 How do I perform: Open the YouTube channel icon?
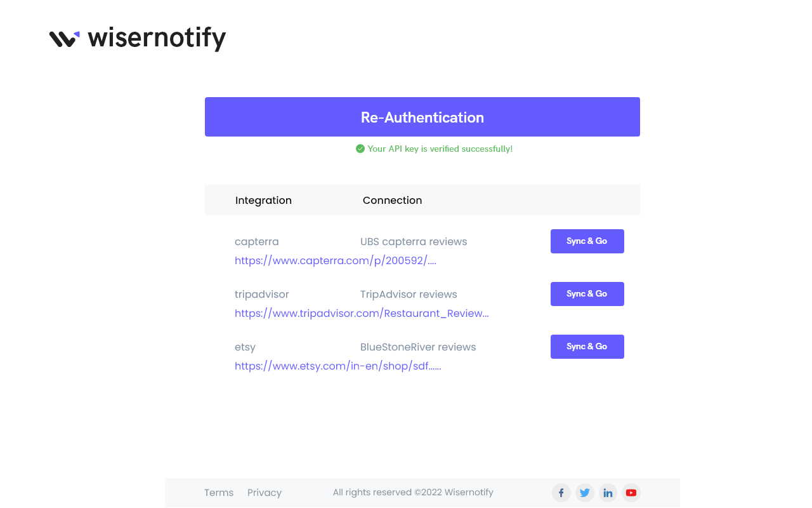[x=631, y=492]
